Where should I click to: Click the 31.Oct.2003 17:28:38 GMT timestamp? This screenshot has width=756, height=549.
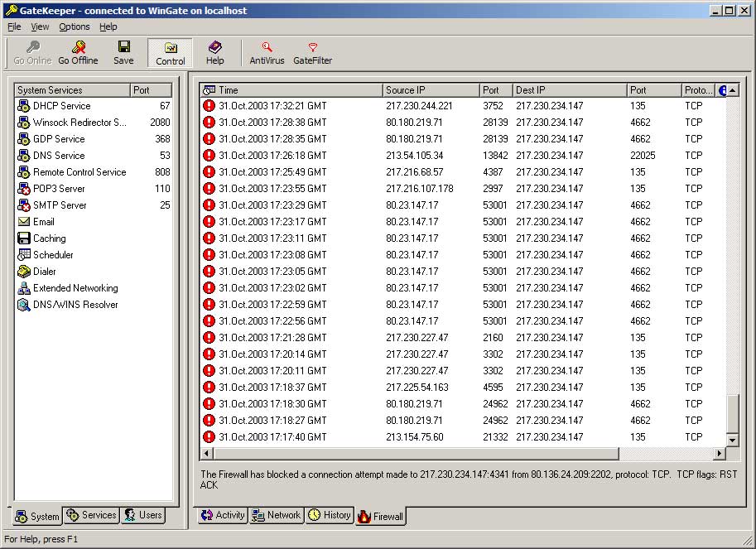point(272,123)
